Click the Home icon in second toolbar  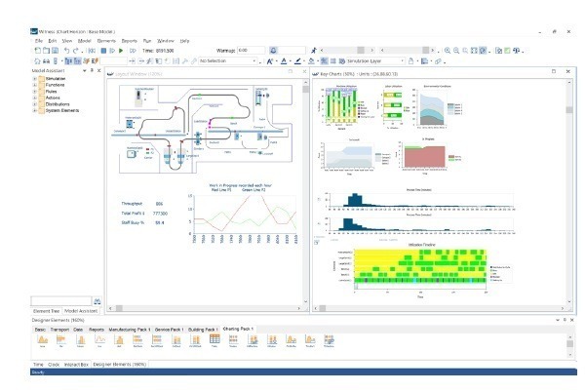pyautogui.click(x=36, y=60)
